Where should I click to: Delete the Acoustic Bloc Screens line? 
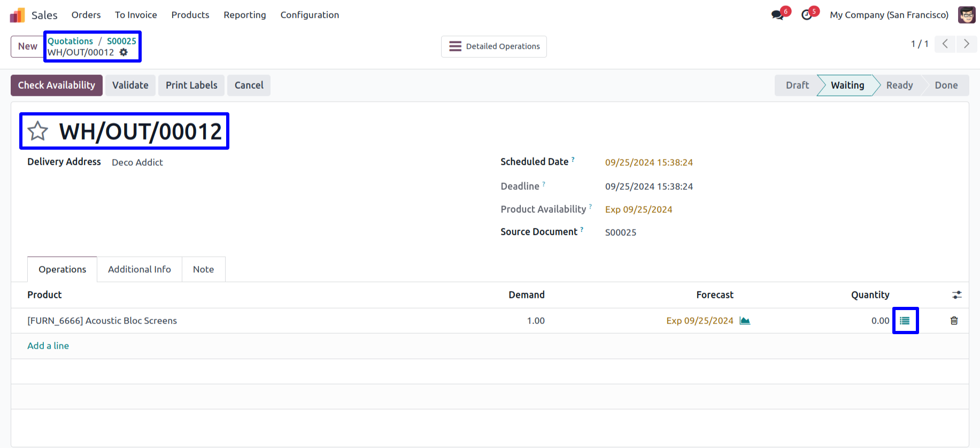[954, 321]
